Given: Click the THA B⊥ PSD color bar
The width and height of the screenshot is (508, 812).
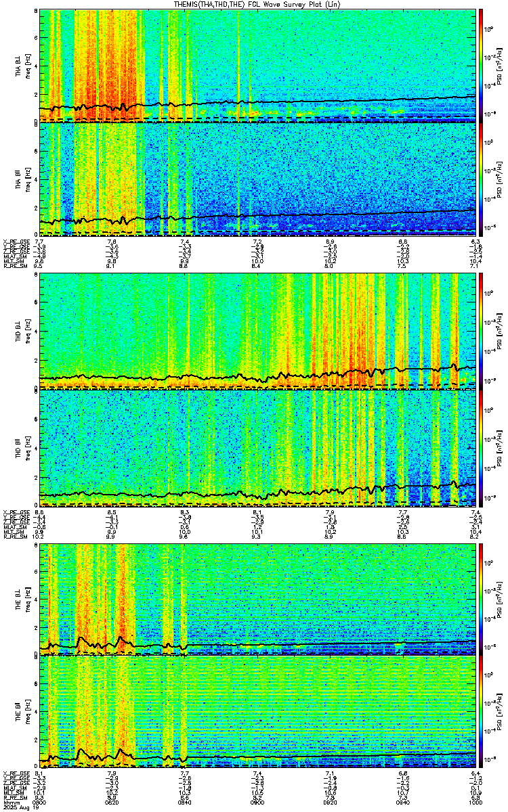Looking at the screenshot, I should pyautogui.click(x=481, y=65).
